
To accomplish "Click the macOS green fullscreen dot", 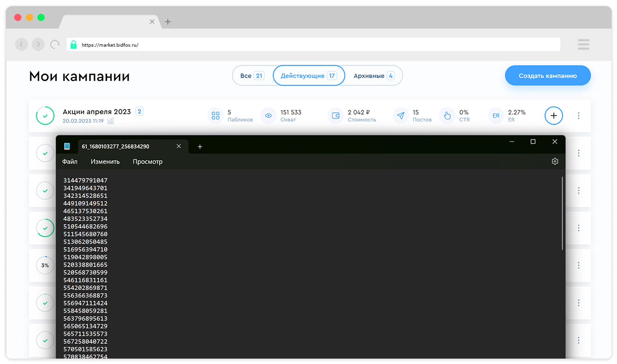I will [41, 17].
